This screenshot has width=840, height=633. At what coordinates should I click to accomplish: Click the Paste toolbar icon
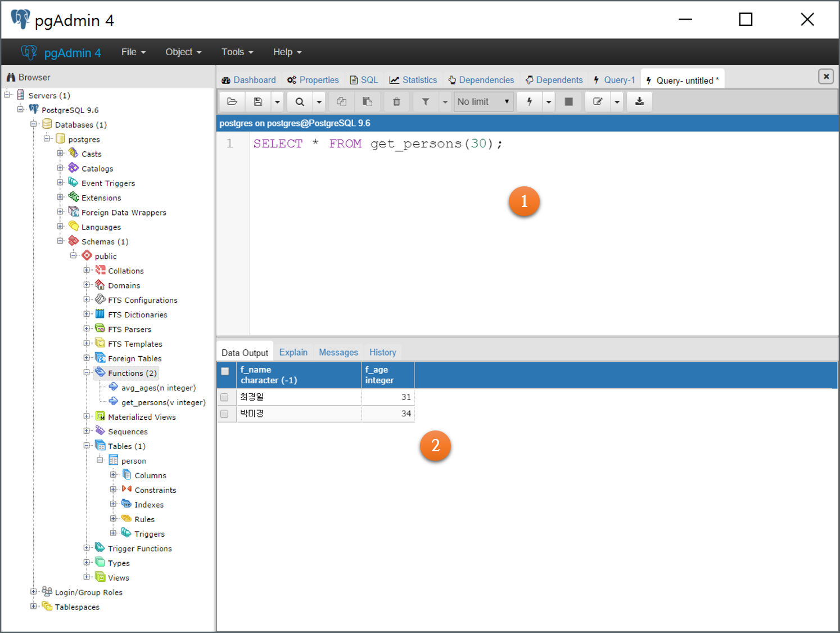coord(367,102)
